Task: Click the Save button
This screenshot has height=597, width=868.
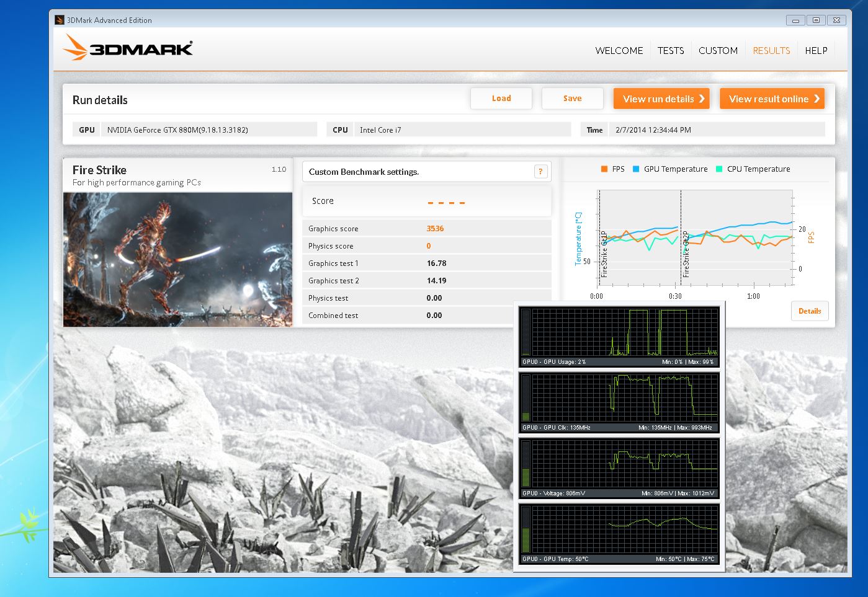Action: [572, 99]
